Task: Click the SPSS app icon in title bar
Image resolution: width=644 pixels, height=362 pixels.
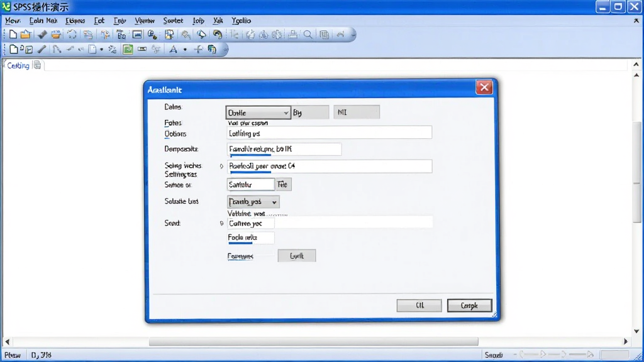Action: click(6, 6)
